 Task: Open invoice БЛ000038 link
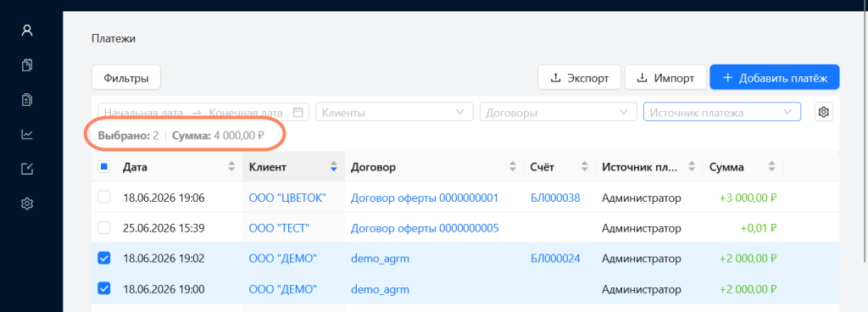[555, 198]
